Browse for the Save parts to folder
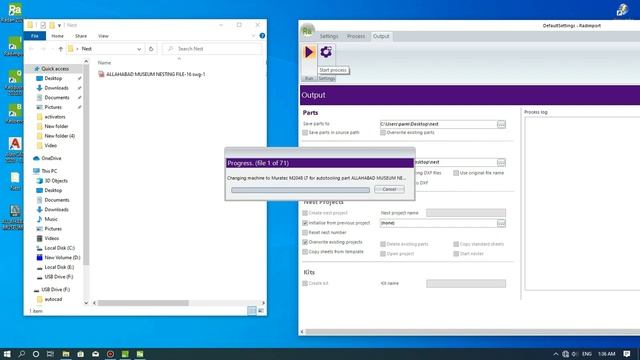Viewport: 640px width, 360px height. tap(501, 124)
